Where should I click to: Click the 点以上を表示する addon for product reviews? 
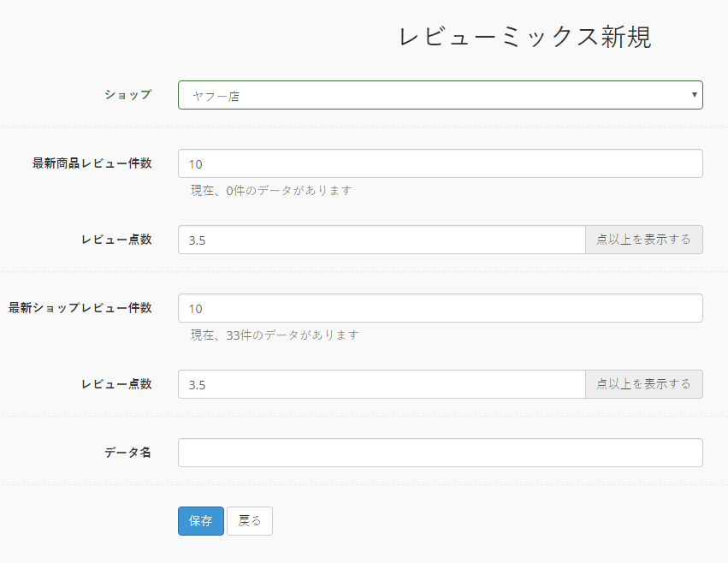(644, 240)
